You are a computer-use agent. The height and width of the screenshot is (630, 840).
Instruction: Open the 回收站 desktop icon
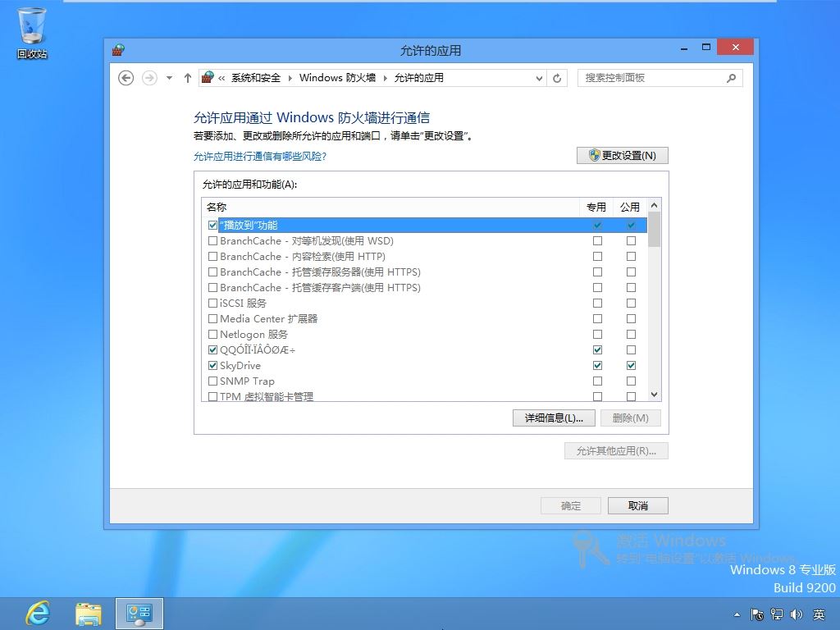tap(32, 33)
